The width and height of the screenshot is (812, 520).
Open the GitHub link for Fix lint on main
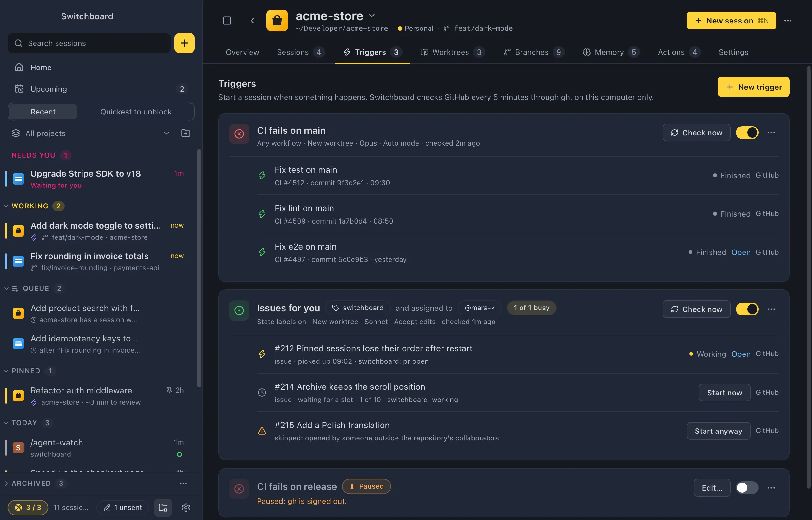pos(767,213)
